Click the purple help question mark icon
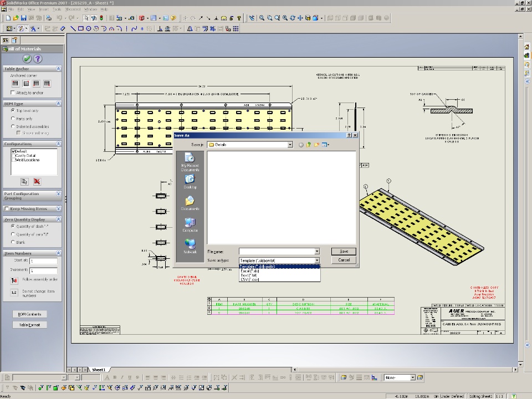The image size is (532, 399). (x=38, y=59)
